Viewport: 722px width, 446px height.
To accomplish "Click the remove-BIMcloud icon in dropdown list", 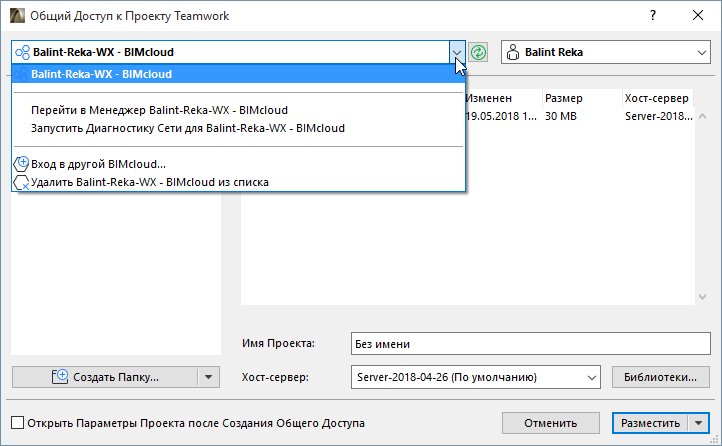I will [21, 182].
